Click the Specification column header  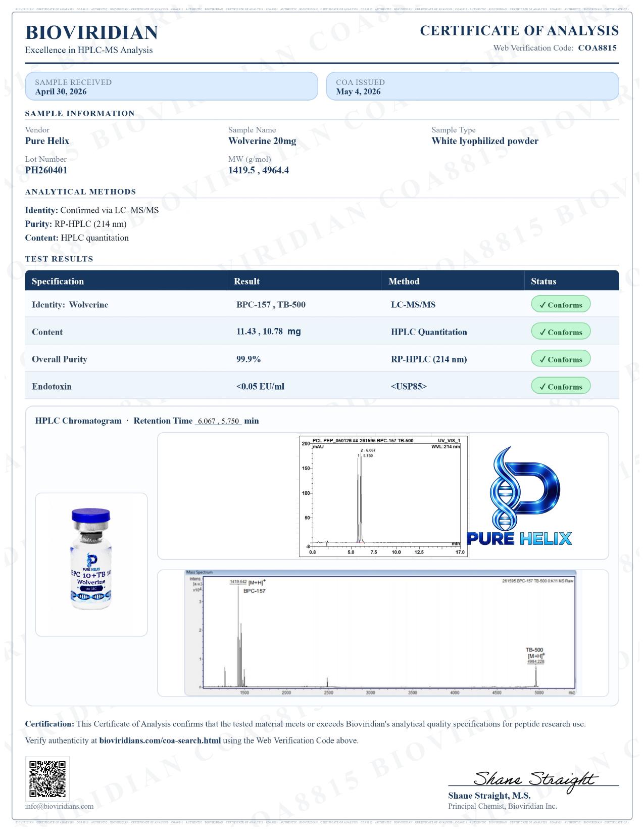pos(58,282)
